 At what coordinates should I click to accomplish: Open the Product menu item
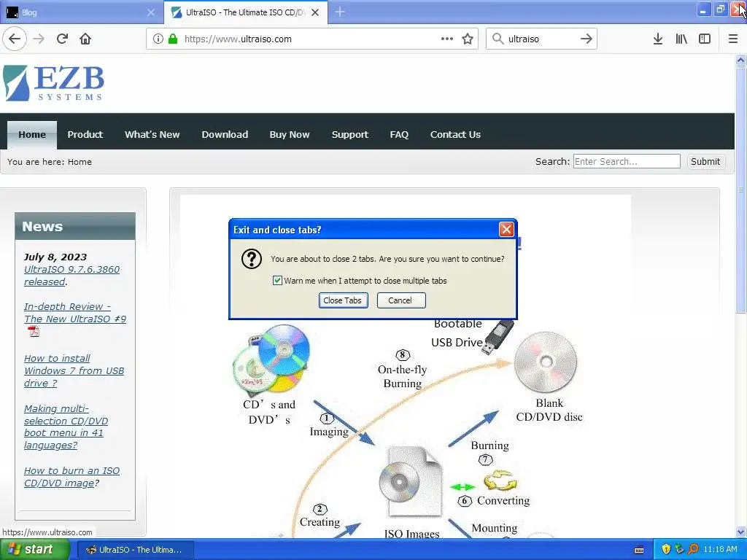click(85, 134)
